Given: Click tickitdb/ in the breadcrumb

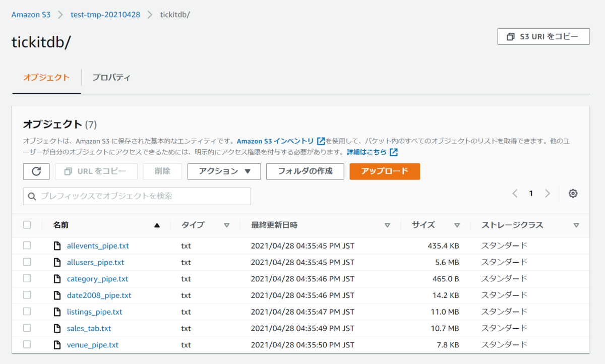Looking at the screenshot, I should click(x=175, y=15).
